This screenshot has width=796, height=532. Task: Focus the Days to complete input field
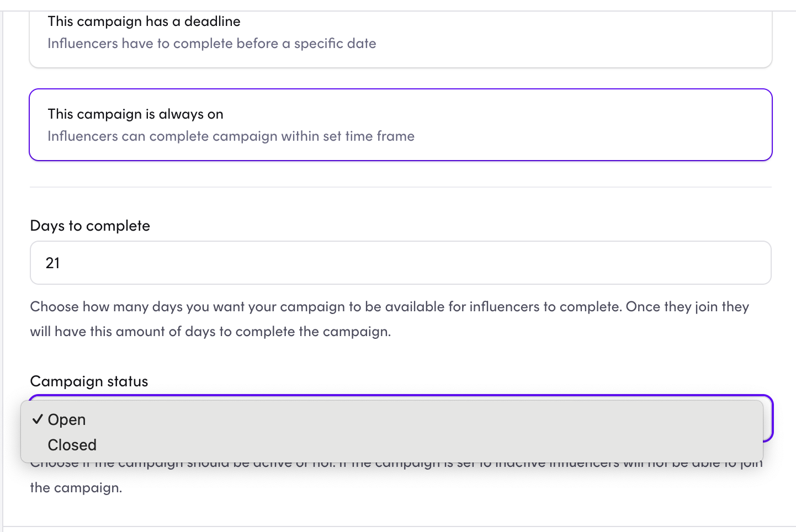tap(400, 263)
